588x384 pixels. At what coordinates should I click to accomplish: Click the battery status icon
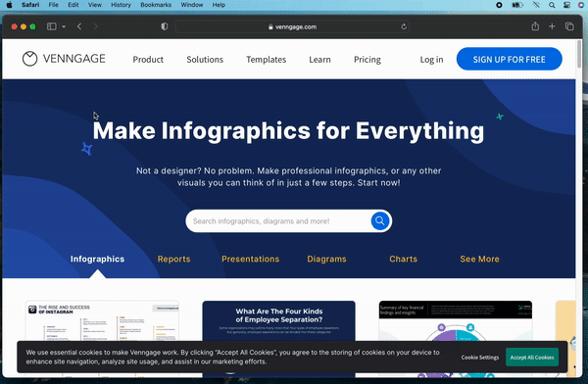pyautogui.click(x=517, y=5)
